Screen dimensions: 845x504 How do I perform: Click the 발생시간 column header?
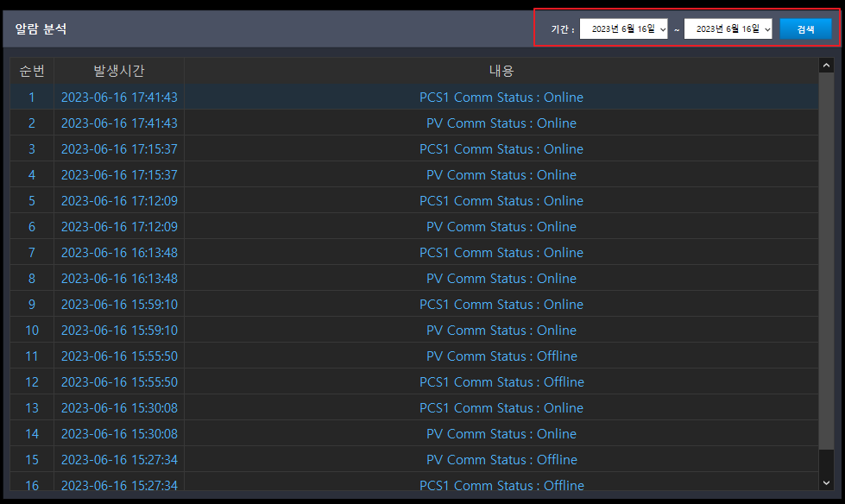coord(119,71)
